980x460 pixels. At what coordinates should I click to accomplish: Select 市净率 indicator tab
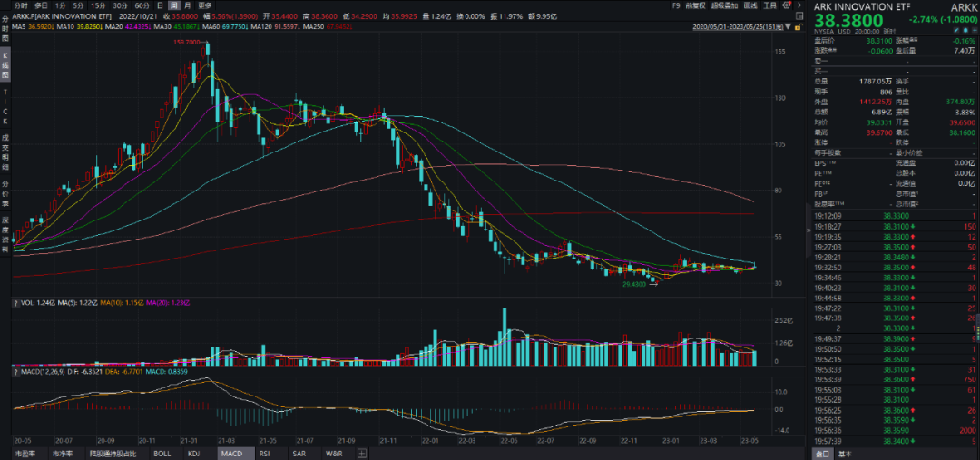(62, 454)
